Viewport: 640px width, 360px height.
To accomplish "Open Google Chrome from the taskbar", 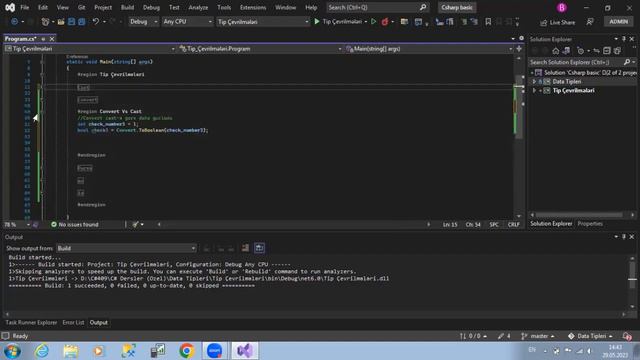I will tap(187, 351).
